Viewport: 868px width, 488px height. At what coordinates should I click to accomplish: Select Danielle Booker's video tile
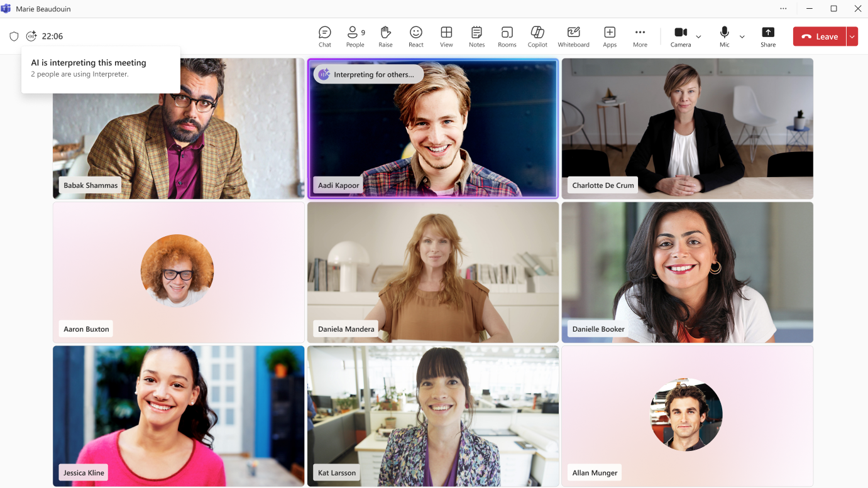(x=688, y=272)
